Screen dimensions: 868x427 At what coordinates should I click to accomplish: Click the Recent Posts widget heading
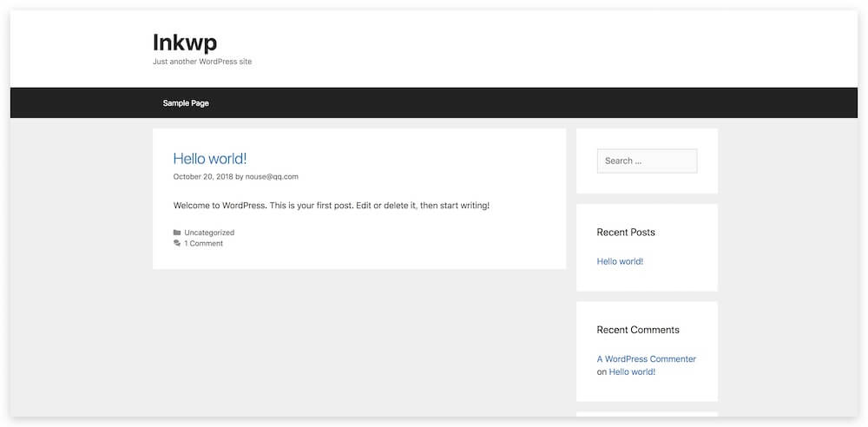click(x=626, y=233)
